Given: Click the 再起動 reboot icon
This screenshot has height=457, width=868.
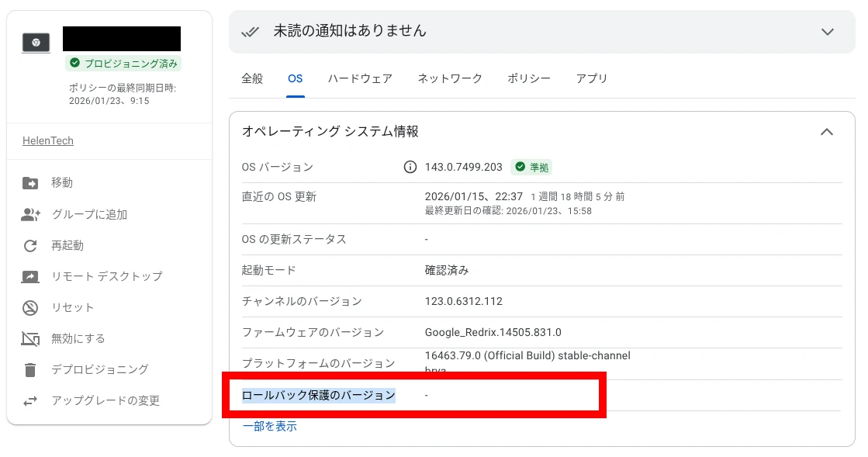Looking at the screenshot, I should [30, 246].
